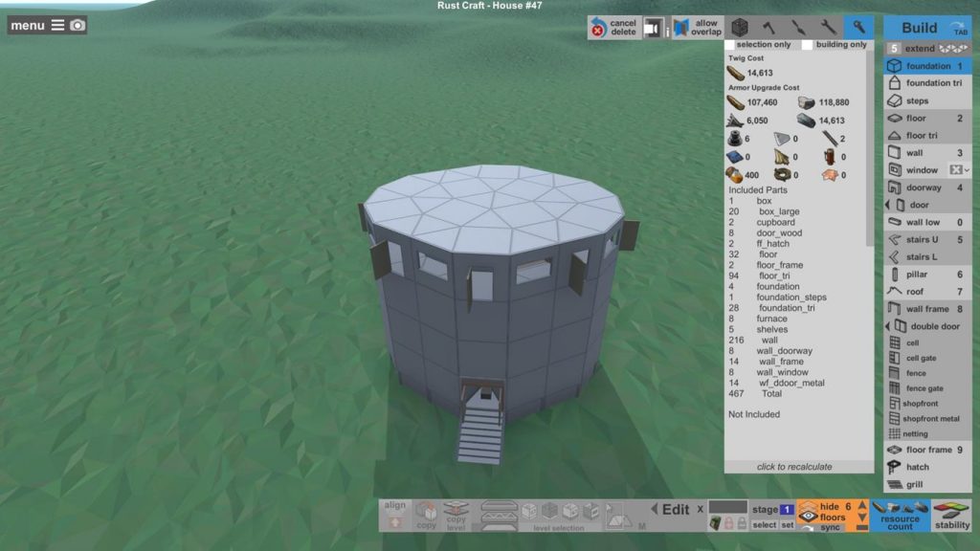Click the screenshot camera icon
Screen dimensions: 980x551
coord(78,25)
